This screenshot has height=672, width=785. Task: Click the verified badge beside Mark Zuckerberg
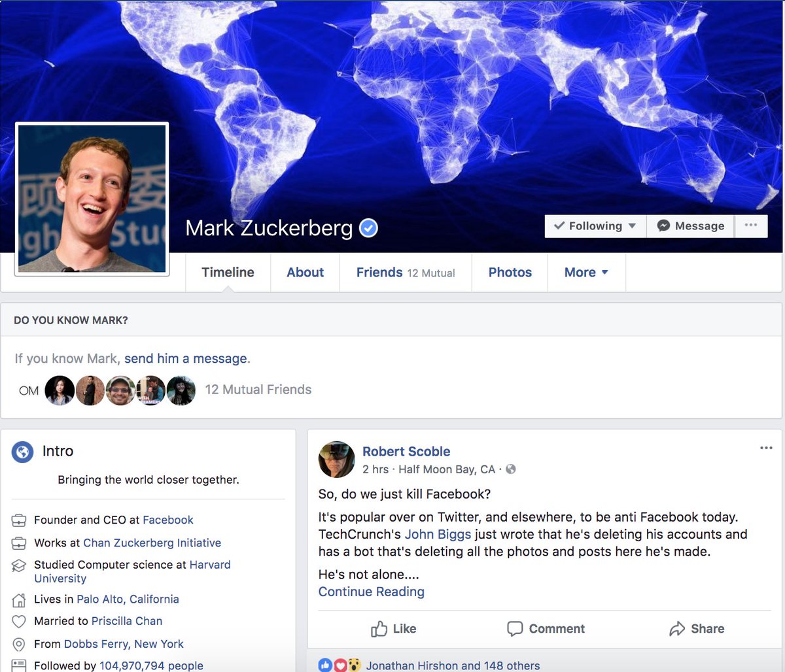pyautogui.click(x=369, y=228)
